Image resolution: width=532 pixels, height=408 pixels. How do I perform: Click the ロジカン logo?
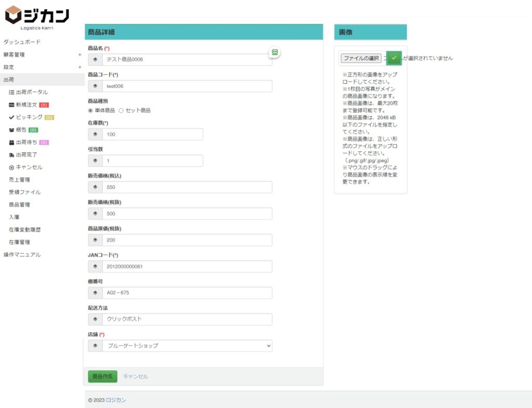click(x=37, y=17)
